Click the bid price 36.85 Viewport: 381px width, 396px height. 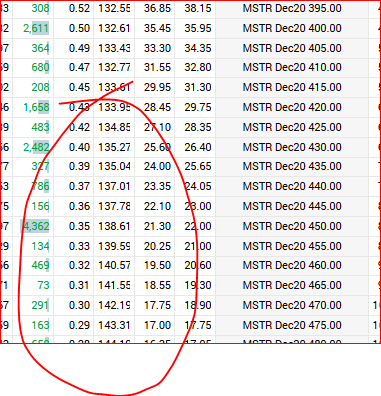coord(157,8)
